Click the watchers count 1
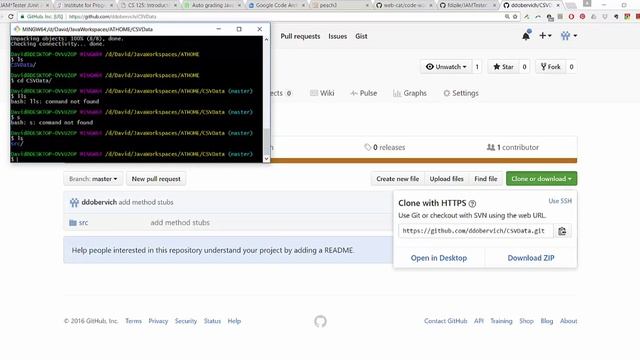This screenshot has width=640, height=360. pyautogui.click(x=477, y=67)
